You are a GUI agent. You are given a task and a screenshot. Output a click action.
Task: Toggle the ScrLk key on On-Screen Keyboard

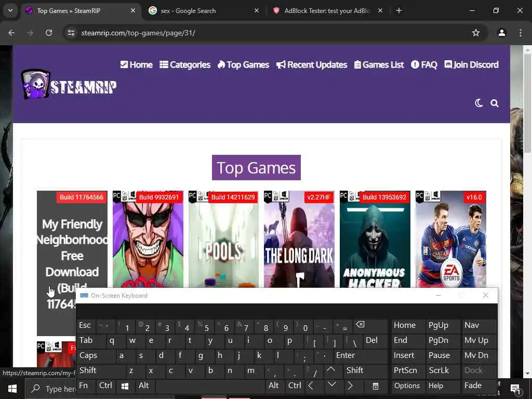point(443,370)
